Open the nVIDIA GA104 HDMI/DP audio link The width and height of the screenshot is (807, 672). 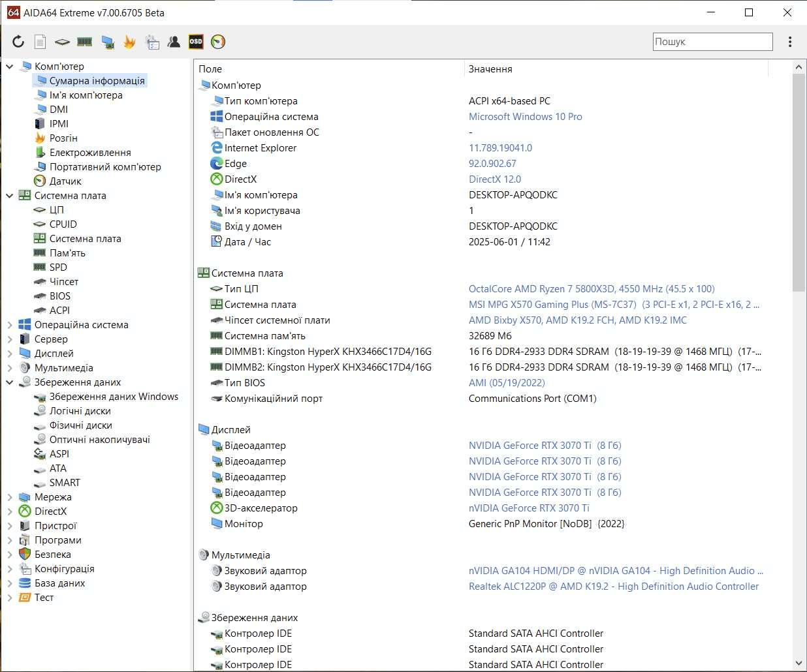click(x=616, y=570)
